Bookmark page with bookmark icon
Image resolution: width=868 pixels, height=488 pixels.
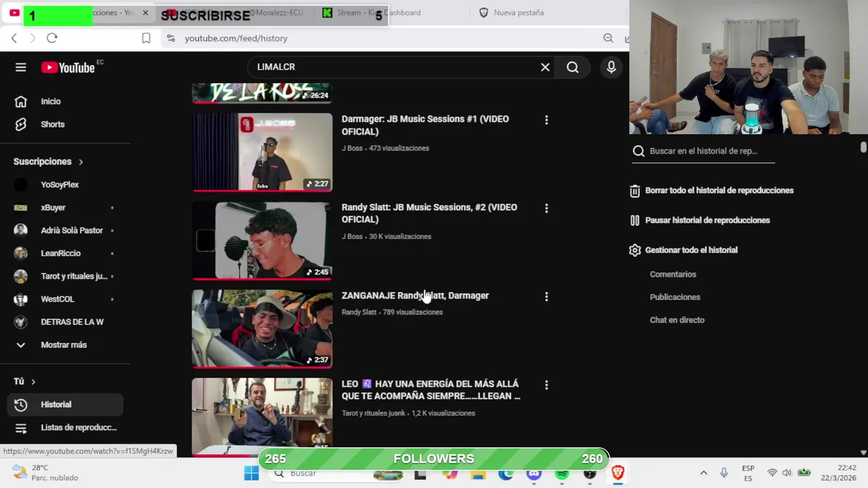click(146, 39)
